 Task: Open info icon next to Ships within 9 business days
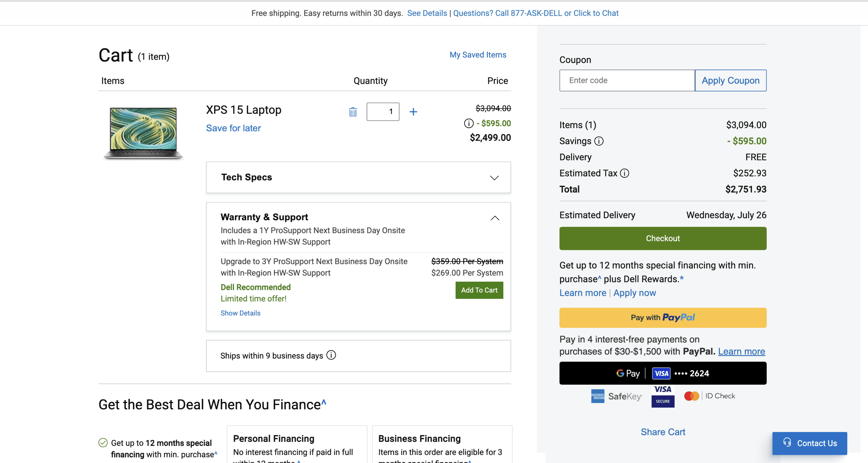pyautogui.click(x=331, y=355)
